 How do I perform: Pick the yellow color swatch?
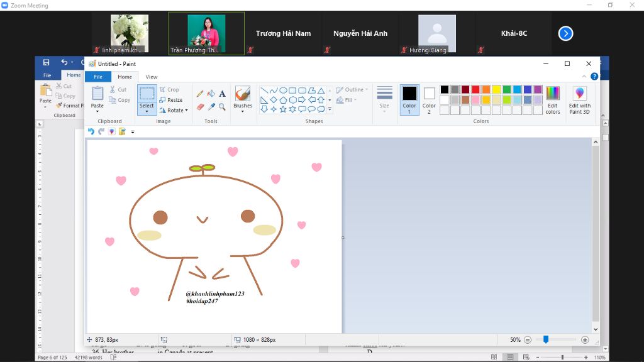click(496, 89)
